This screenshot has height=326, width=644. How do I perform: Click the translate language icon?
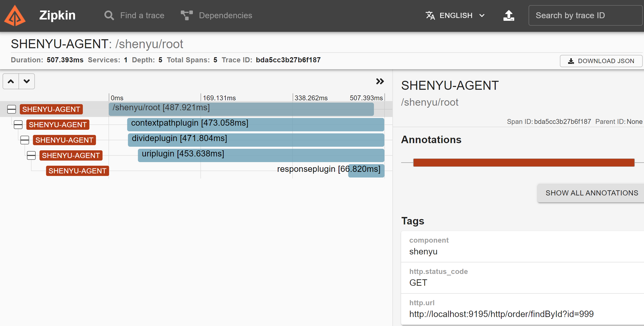430,15
